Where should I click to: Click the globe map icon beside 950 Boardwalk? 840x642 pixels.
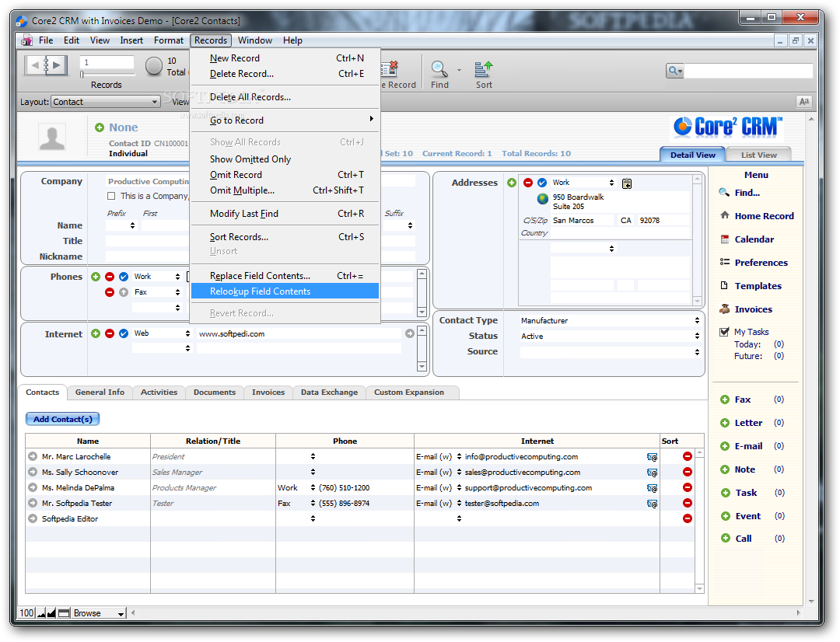[x=543, y=199]
